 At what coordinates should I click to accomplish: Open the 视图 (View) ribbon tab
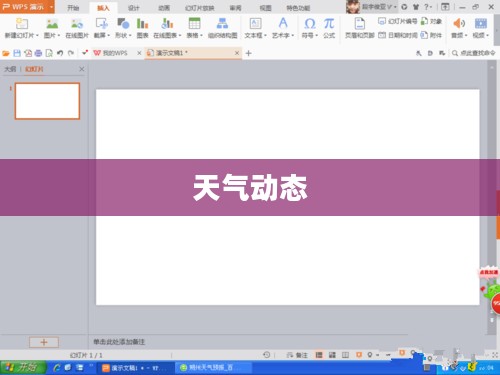pos(265,8)
